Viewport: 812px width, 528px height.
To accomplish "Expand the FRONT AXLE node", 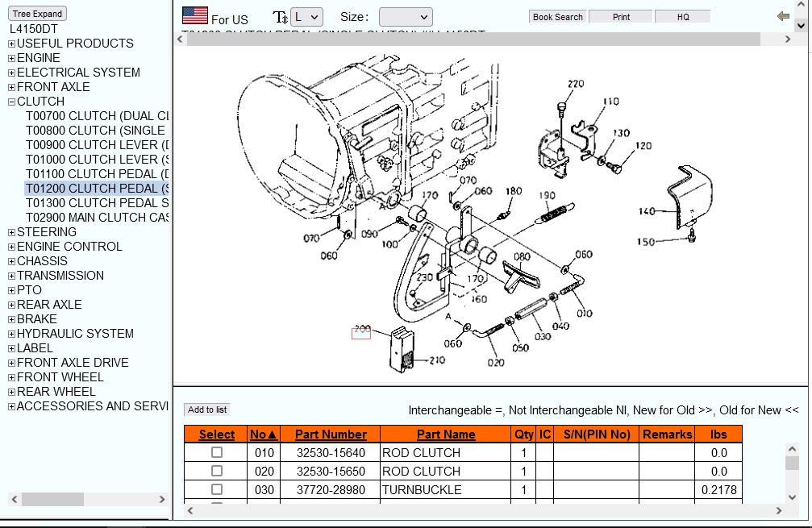I will tap(11, 88).
